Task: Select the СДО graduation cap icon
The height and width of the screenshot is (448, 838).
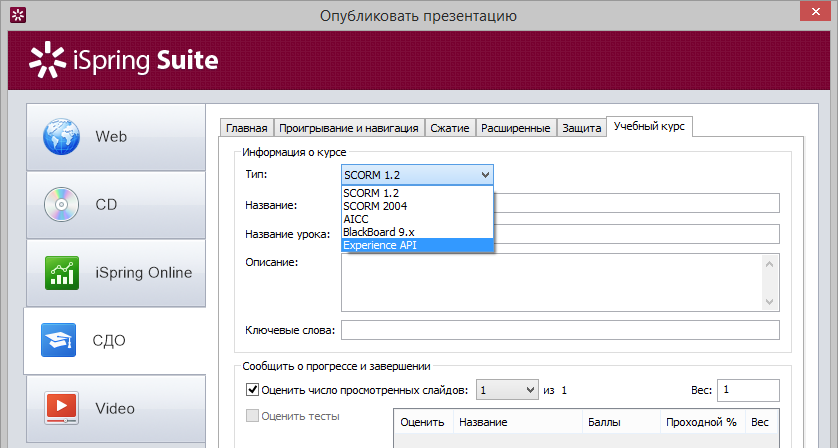Action: pos(58,340)
